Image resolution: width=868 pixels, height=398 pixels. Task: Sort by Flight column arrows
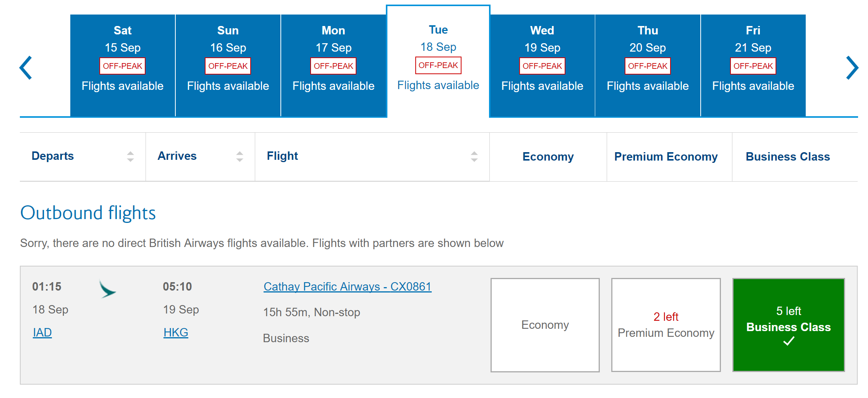(474, 156)
